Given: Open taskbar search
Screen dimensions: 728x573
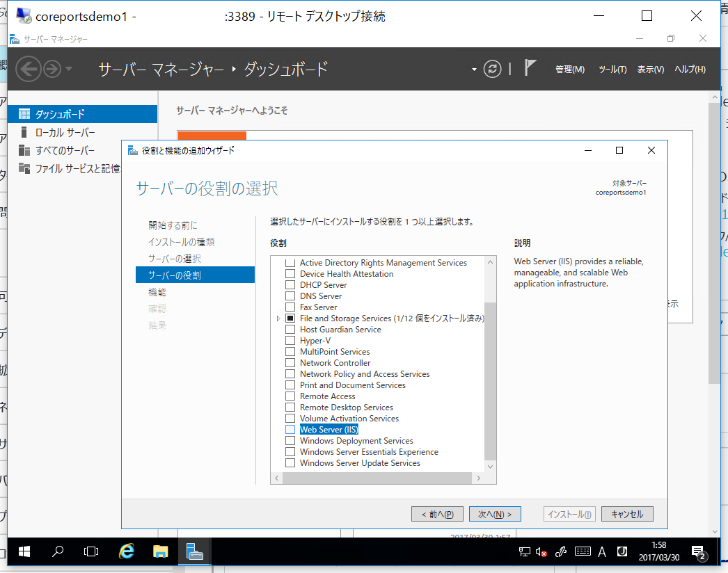Looking at the screenshot, I should (58, 551).
